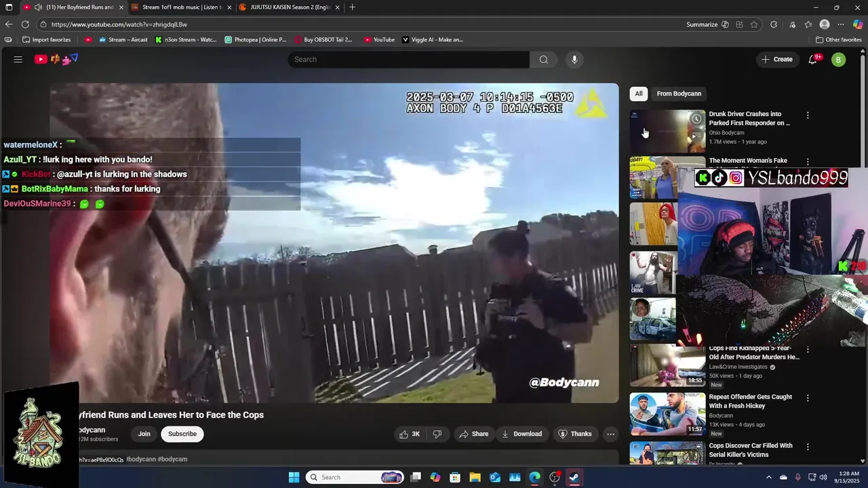Open Edge settings and more menu
This screenshot has height=488, width=868.
(x=841, y=24)
